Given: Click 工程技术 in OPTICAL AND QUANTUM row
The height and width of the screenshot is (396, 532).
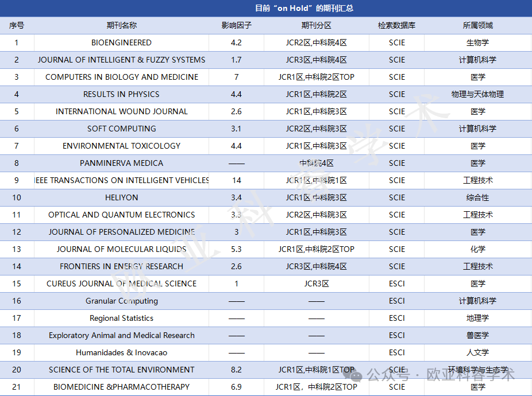Looking at the screenshot, I should (x=478, y=215).
